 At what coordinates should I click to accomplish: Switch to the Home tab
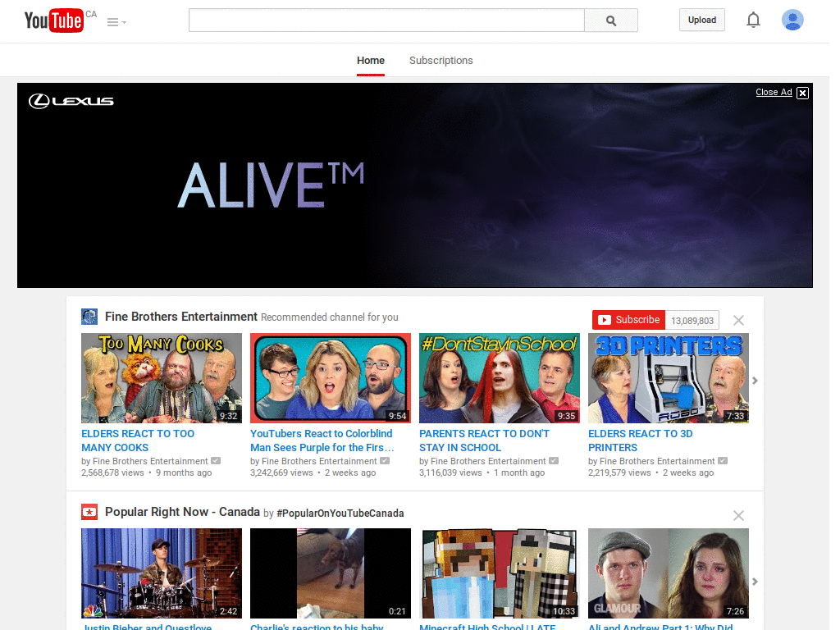371,61
